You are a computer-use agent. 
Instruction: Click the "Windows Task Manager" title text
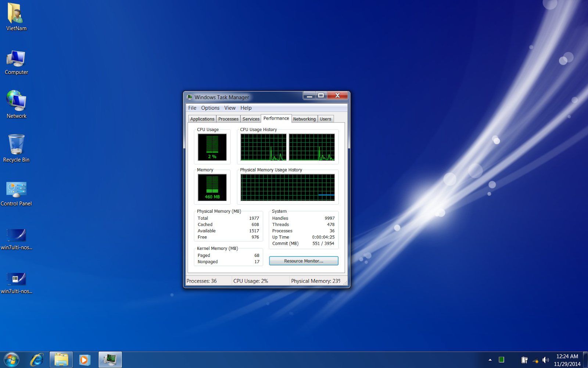tap(222, 97)
